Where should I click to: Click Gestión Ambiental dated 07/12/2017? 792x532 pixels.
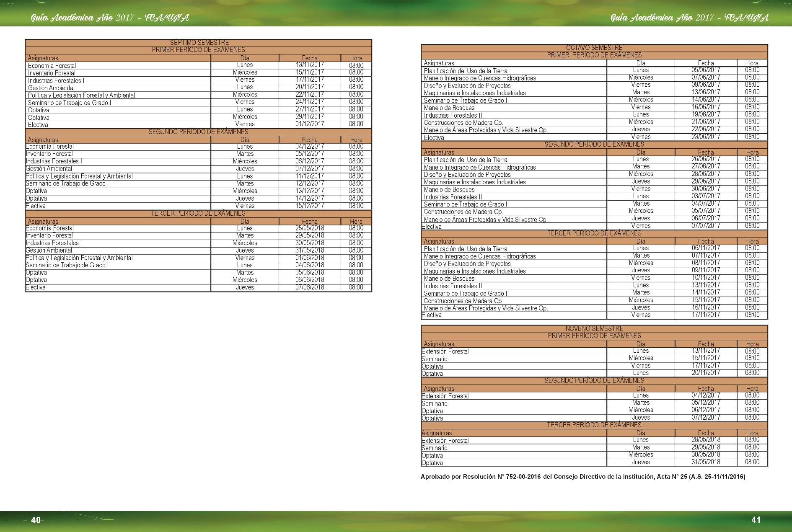[49, 169]
